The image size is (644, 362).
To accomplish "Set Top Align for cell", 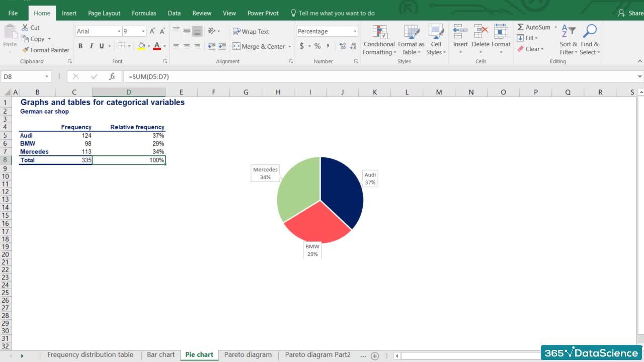I will pyautogui.click(x=176, y=31).
